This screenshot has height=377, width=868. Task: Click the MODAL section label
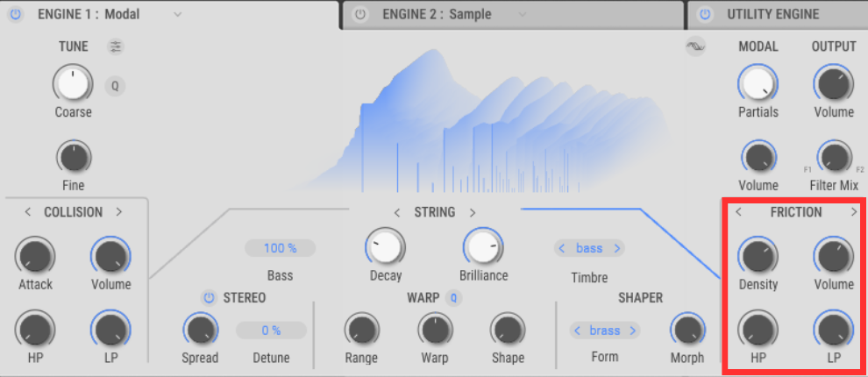click(758, 47)
